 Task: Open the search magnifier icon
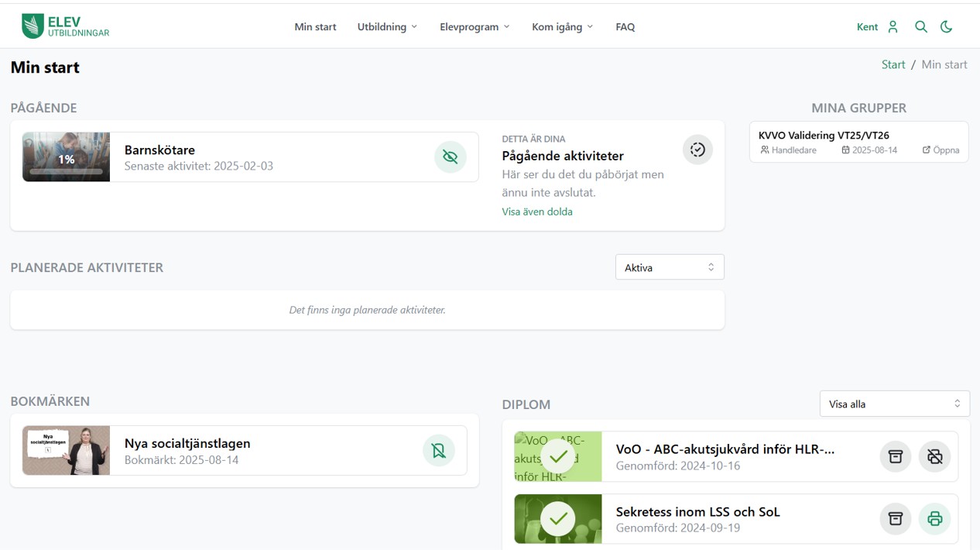[920, 26]
